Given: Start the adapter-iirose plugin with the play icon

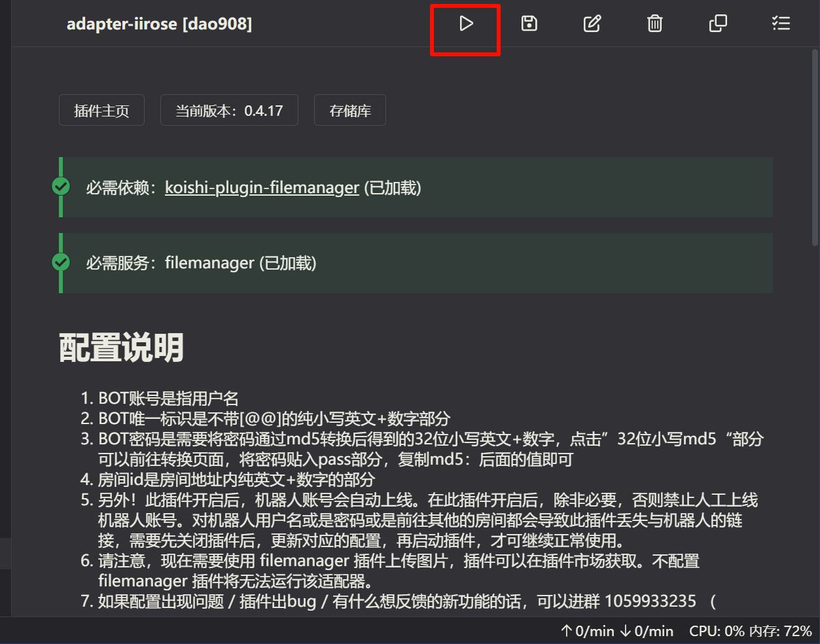Looking at the screenshot, I should tap(465, 24).
